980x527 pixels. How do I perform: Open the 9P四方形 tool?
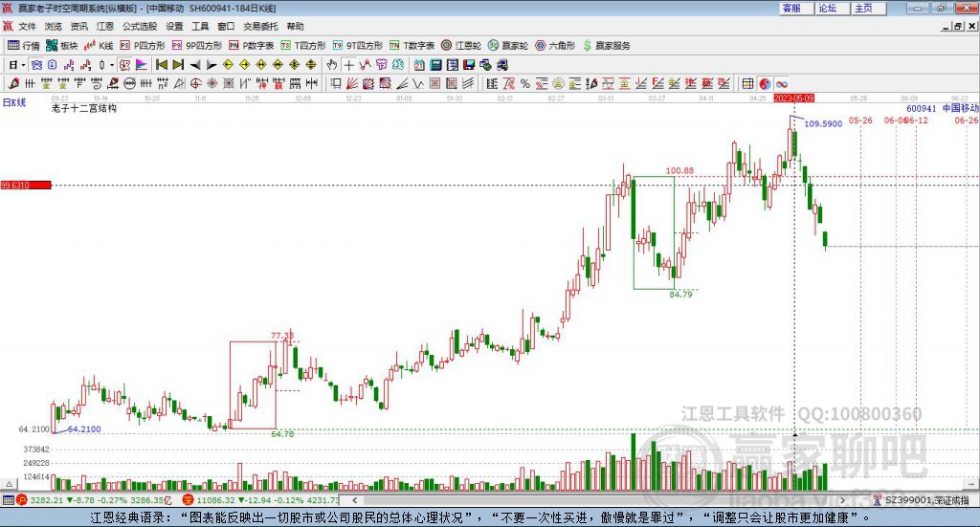point(197,46)
